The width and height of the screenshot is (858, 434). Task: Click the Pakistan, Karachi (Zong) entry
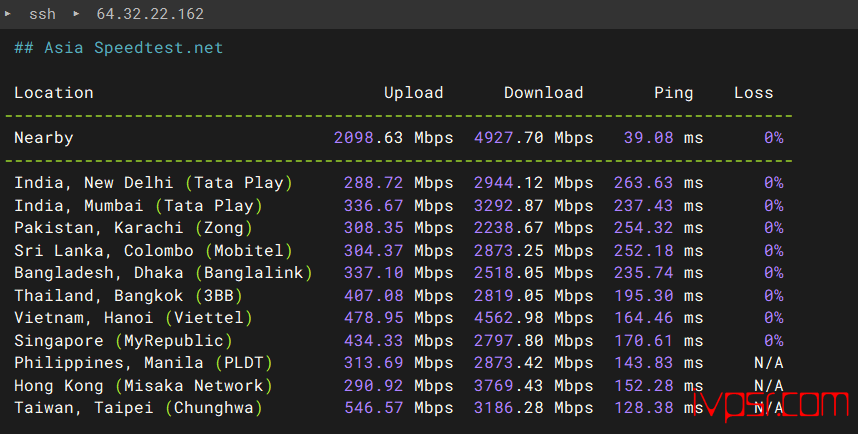click(133, 228)
